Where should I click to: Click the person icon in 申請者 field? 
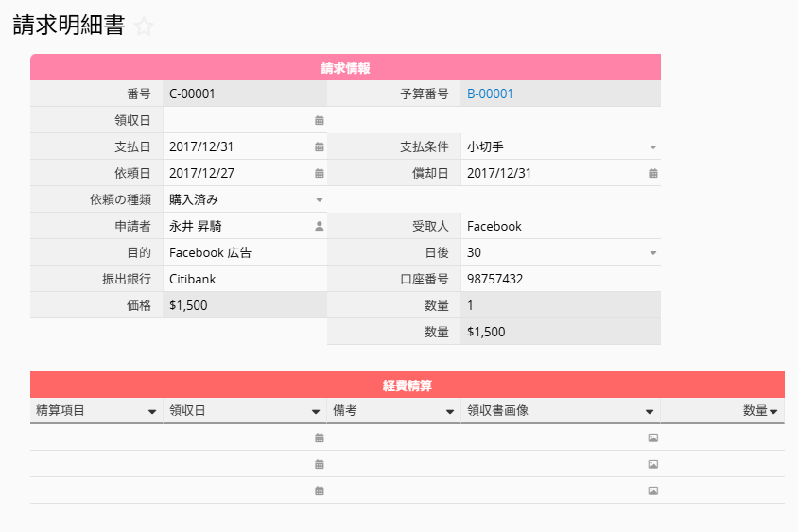[x=319, y=227]
